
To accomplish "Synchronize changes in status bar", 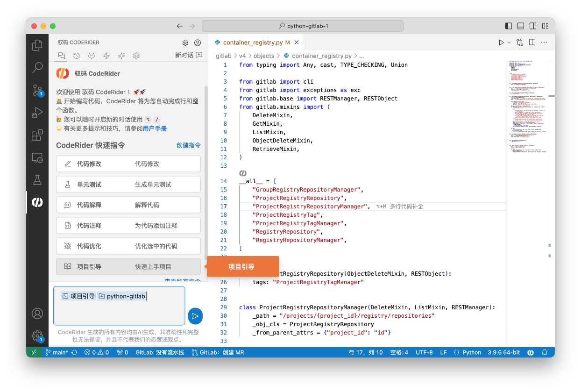I will pos(74,352).
